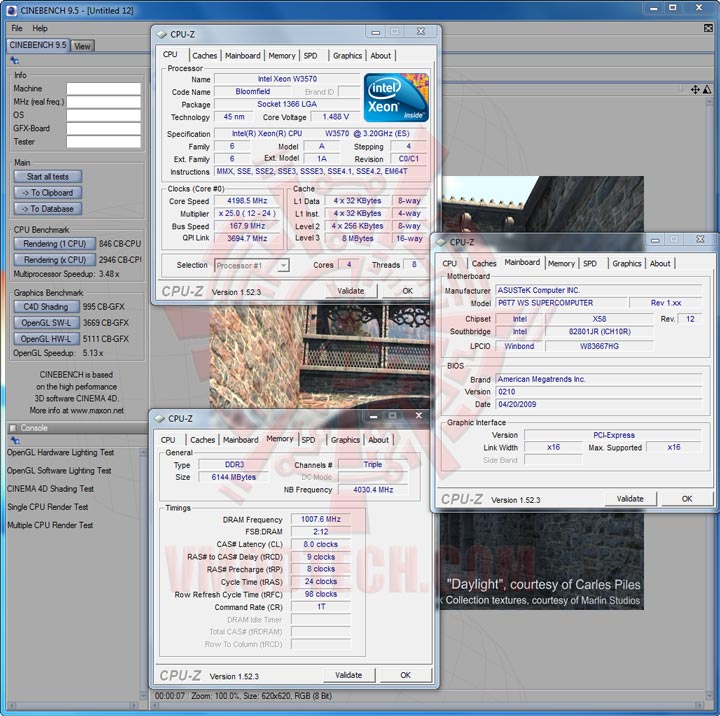Open Graphics tab in the bottom Memory CPU-Z window

click(x=345, y=440)
